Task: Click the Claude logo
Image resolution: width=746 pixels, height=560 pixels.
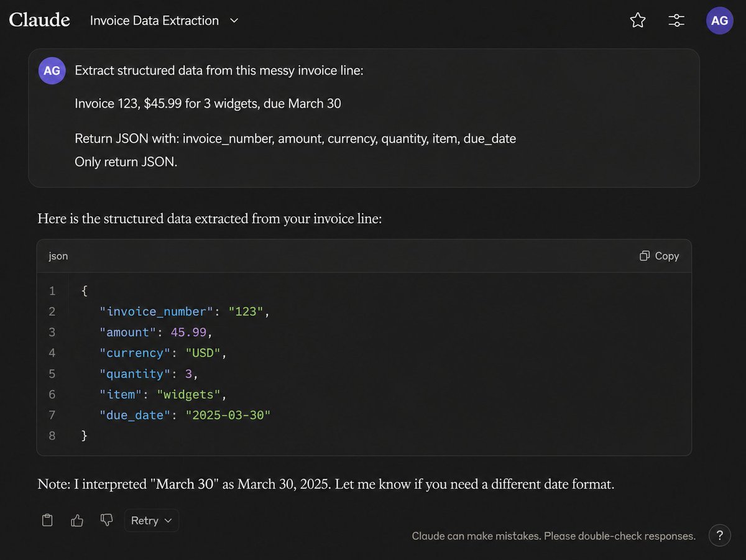Action: pos(39,20)
